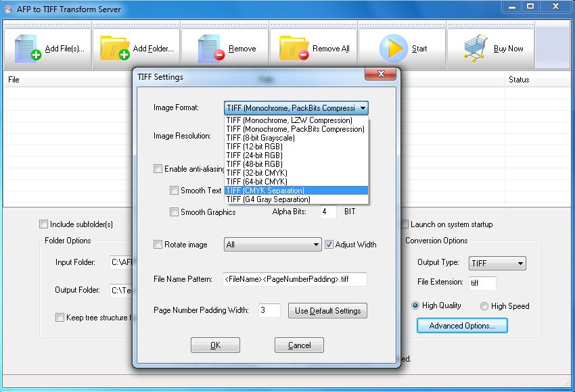The width and height of the screenshot is (575, 392).
Task: Collapse the Image Format dropdown
Action: (x=363, y=108)
